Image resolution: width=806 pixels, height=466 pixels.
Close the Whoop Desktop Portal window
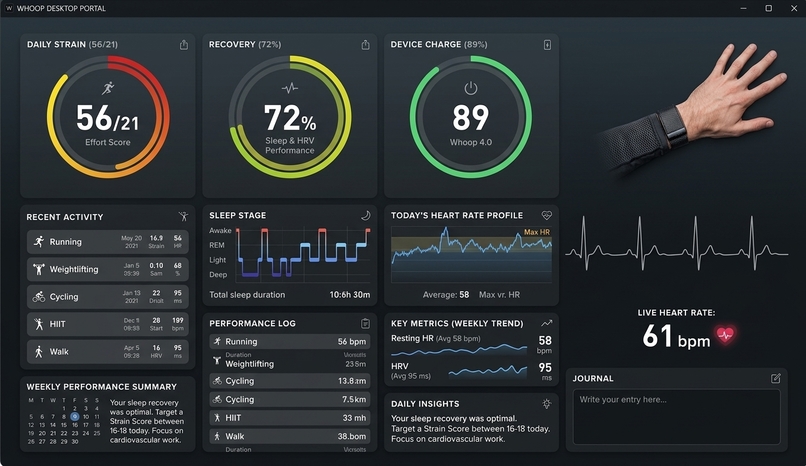794,8
